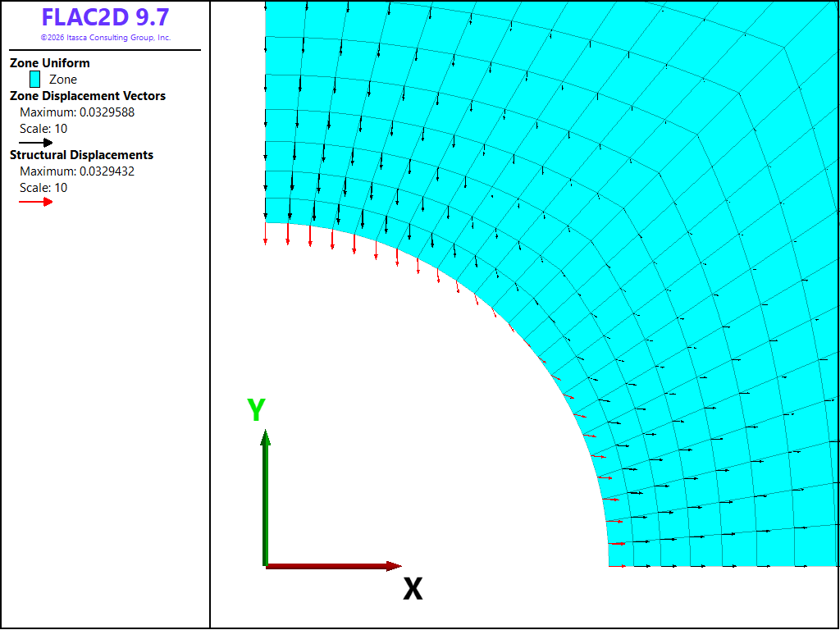Click the black displacement vector arrow in legend
The image size is (840, 630).
coord(36,143)
